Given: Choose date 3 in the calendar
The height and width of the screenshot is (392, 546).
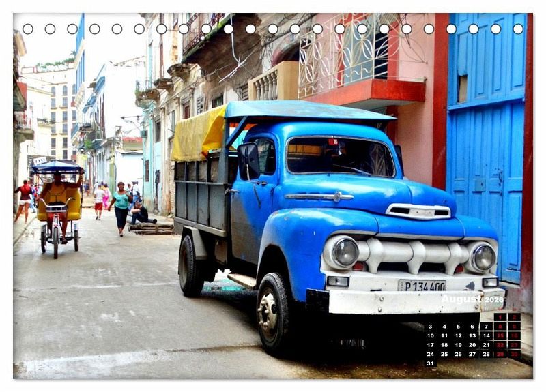Looking at the screenshot, I should click(x=430, y=327).
